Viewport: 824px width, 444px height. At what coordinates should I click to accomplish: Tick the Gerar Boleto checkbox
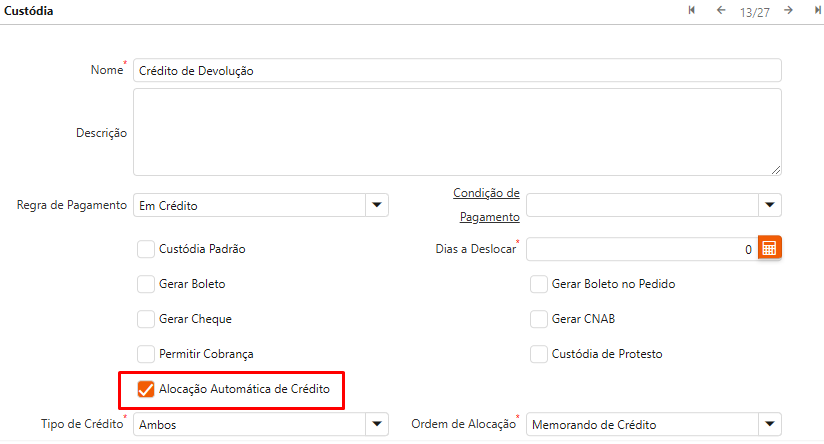(146, 284)
